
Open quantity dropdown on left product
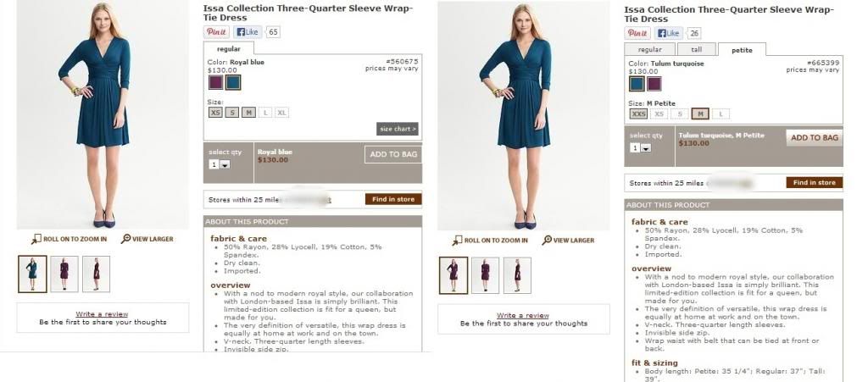tap(220, 164)
